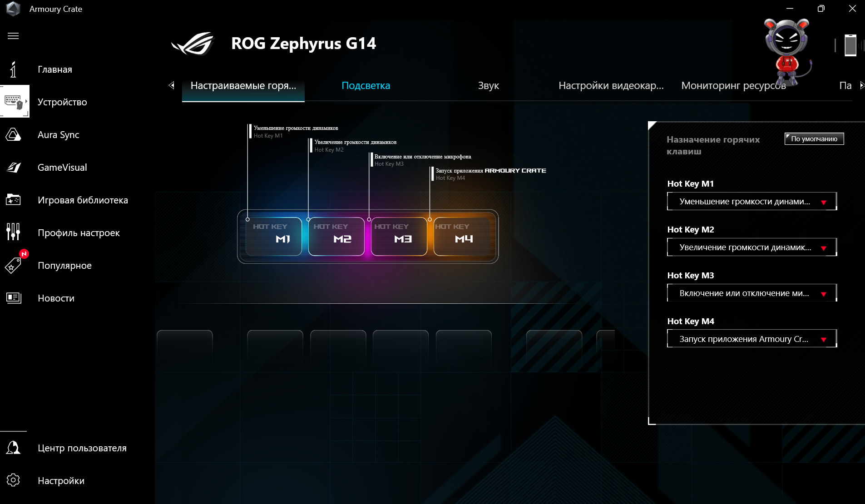The width and height of the screenshot is (865, 504).
Task: Click the Центр пользователя icon
Action: (x=13, y=448)
